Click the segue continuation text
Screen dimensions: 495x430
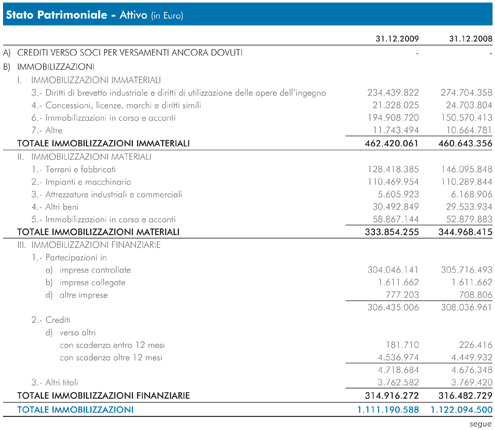480,424
